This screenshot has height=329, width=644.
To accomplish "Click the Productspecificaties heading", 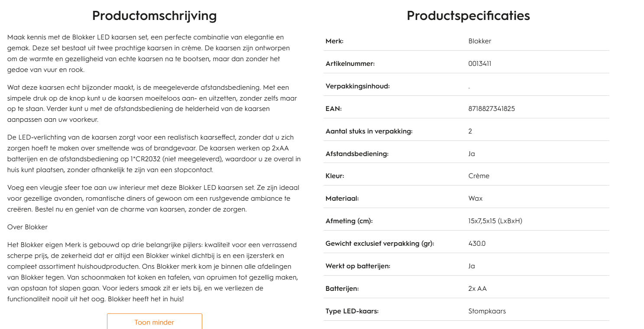I will pyautogui.click(x=468, y=16).
